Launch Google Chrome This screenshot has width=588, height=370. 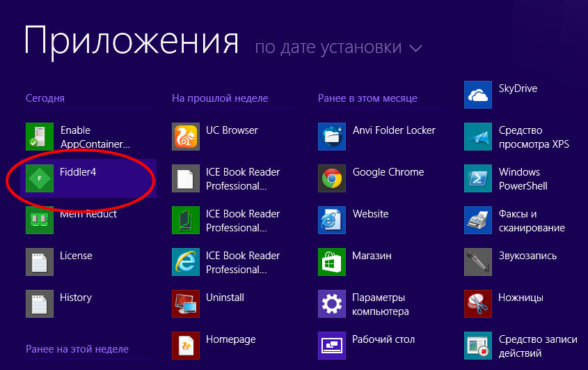(332, 178)
